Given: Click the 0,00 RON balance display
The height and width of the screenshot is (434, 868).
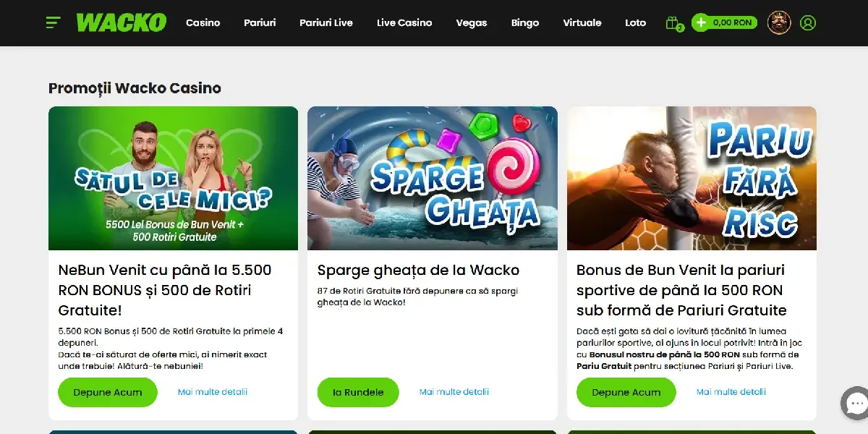Looking at the screenshot, I should 732,22.
